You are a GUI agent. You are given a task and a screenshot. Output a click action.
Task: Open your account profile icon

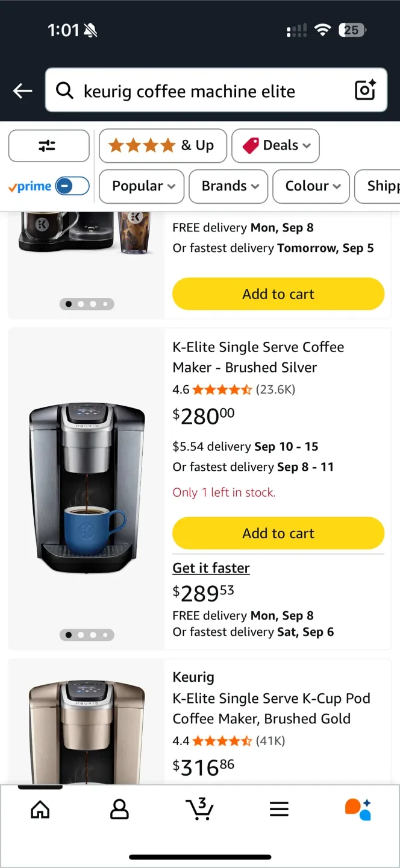coord(119,810)
